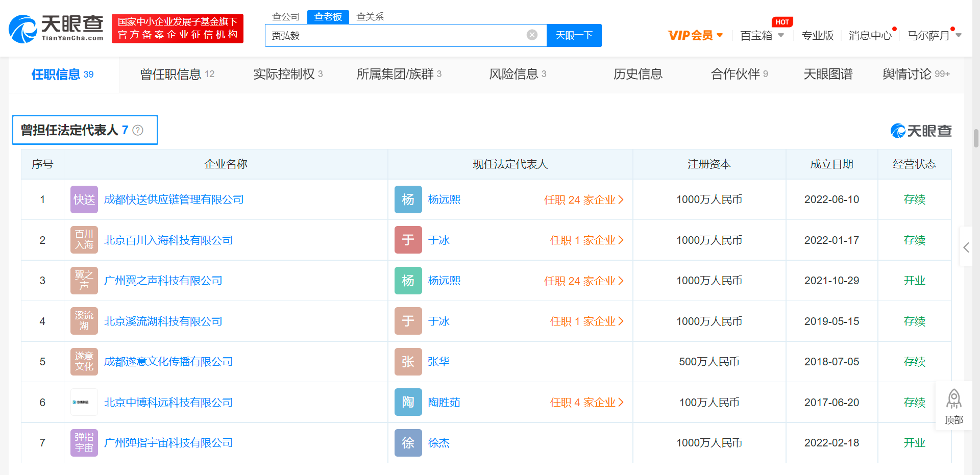Open the 任职信息 tab
Viewport: 980px width, 475px height.
point(62,74)
